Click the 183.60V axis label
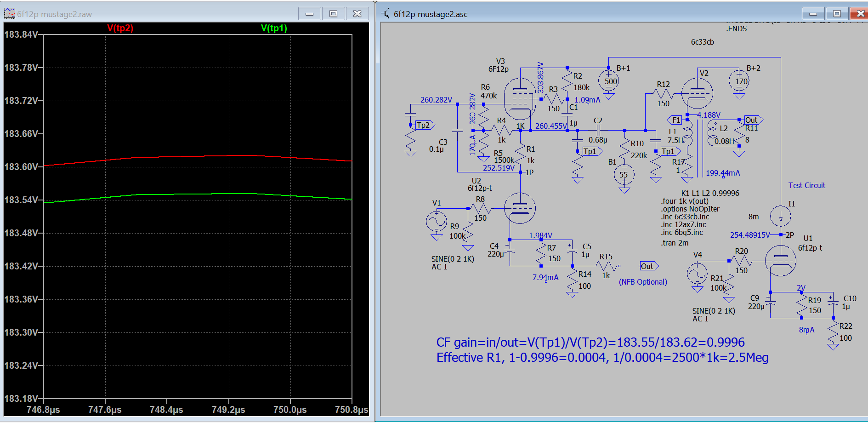Screen dimensions: 868x423 (x=21, y=167)
